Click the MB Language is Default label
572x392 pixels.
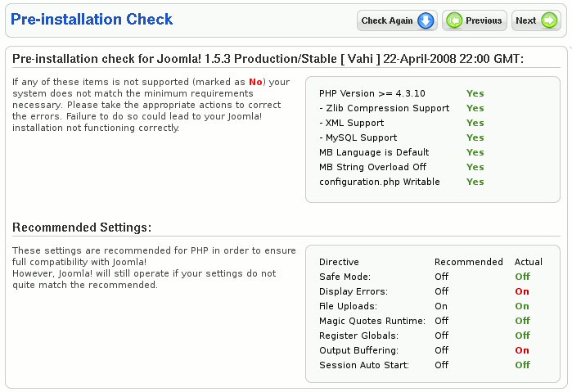pyautogui.click(x=374, y=152)
